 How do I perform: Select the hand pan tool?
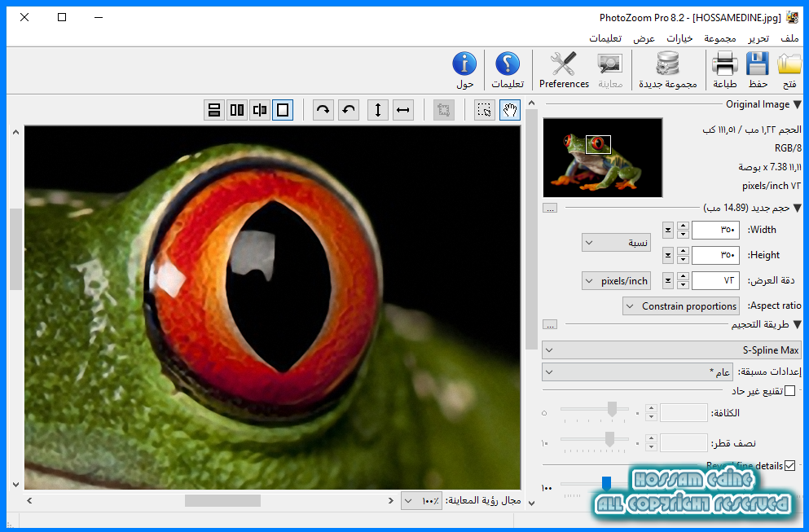(x=510, y=110)
